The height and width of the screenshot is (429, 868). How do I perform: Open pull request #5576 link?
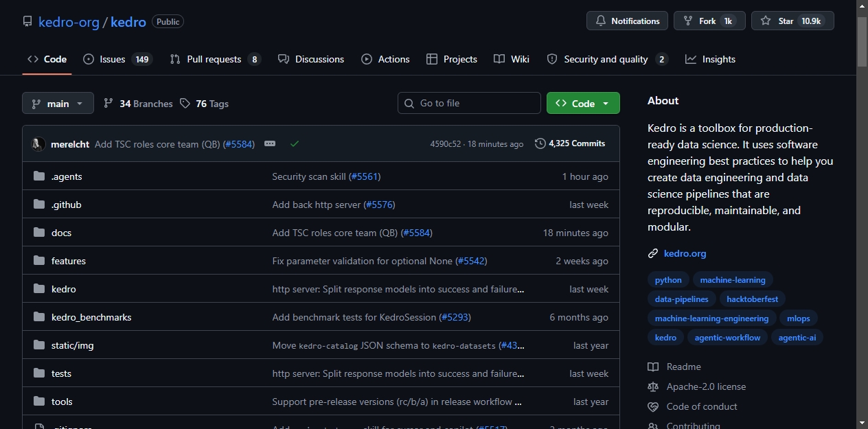pyautogui.click(x=379, y=205)
